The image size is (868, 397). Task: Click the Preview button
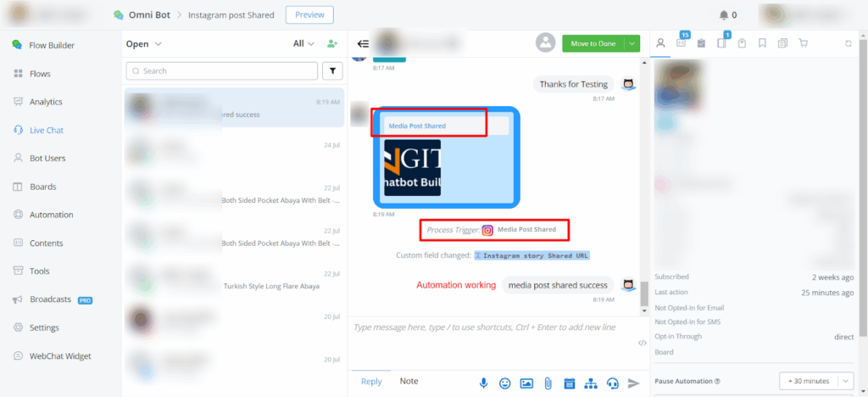coord(309,14)
